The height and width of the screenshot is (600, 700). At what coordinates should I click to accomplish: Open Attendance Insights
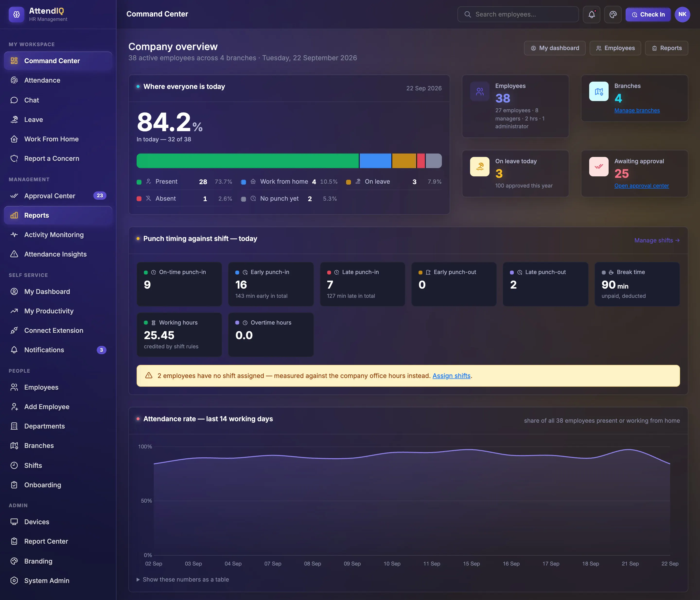coord(58,254)
